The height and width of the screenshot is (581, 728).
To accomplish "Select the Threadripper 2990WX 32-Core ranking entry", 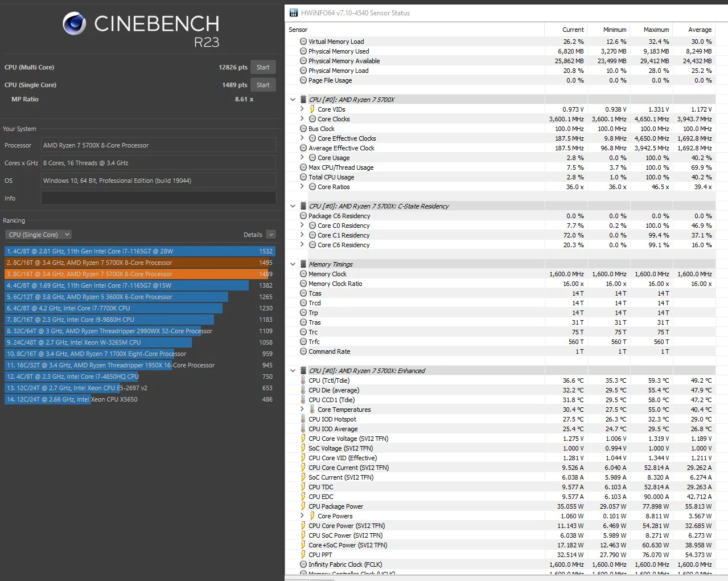I will pyautogui.click(x=140, y=331).
